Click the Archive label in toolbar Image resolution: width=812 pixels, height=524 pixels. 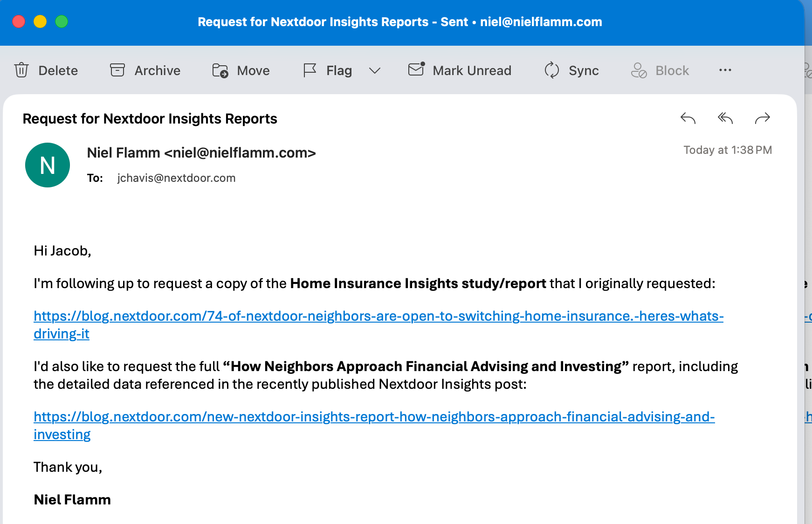(x=158, y=70)
